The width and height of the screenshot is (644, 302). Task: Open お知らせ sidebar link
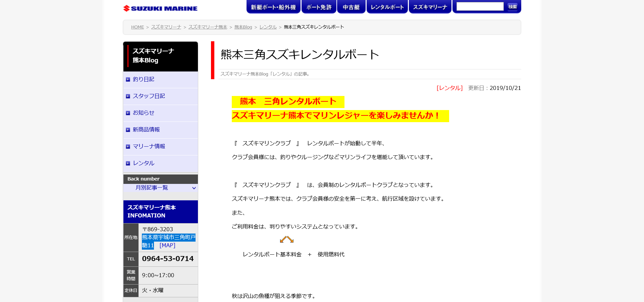point(144,113)
